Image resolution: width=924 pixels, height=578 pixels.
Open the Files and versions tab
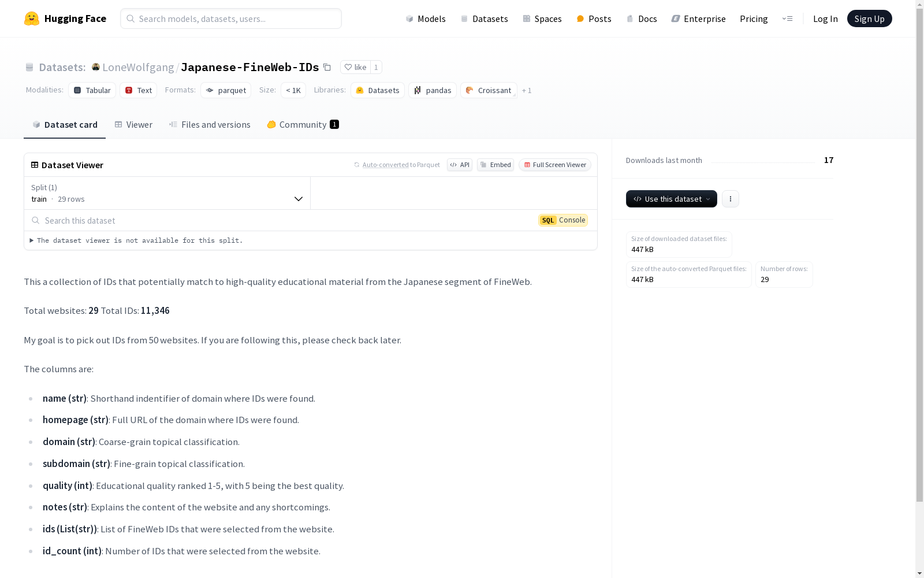pyautogui.click(x=210, y=125)
